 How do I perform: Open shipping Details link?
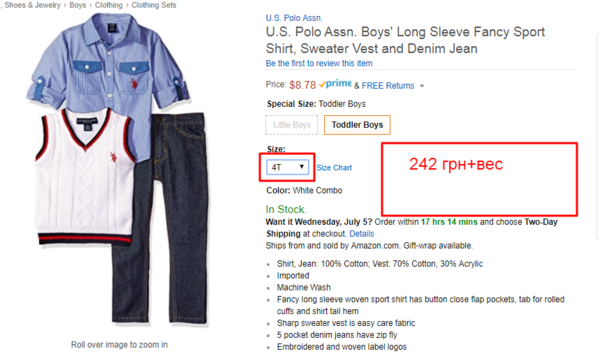pos(362,234)
